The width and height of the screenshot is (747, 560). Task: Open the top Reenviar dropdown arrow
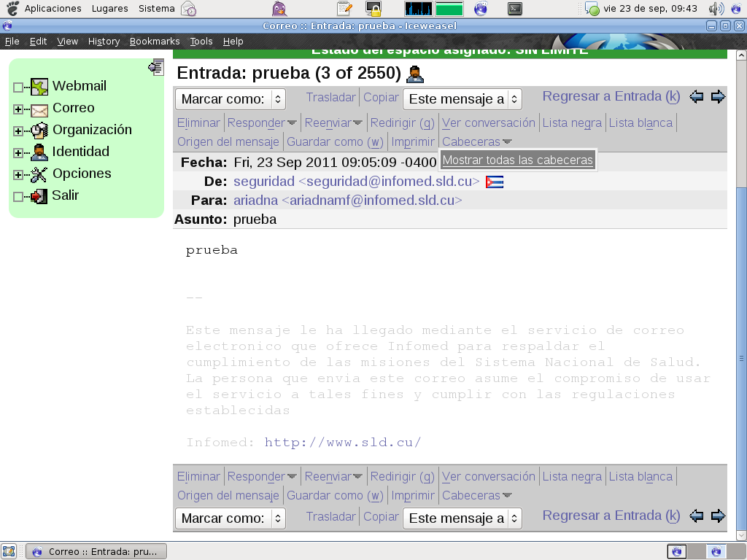coord(357,123)
